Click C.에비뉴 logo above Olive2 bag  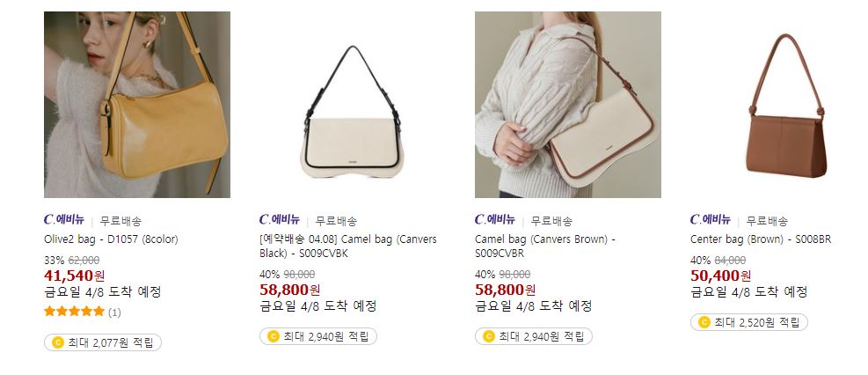[63, 220]
